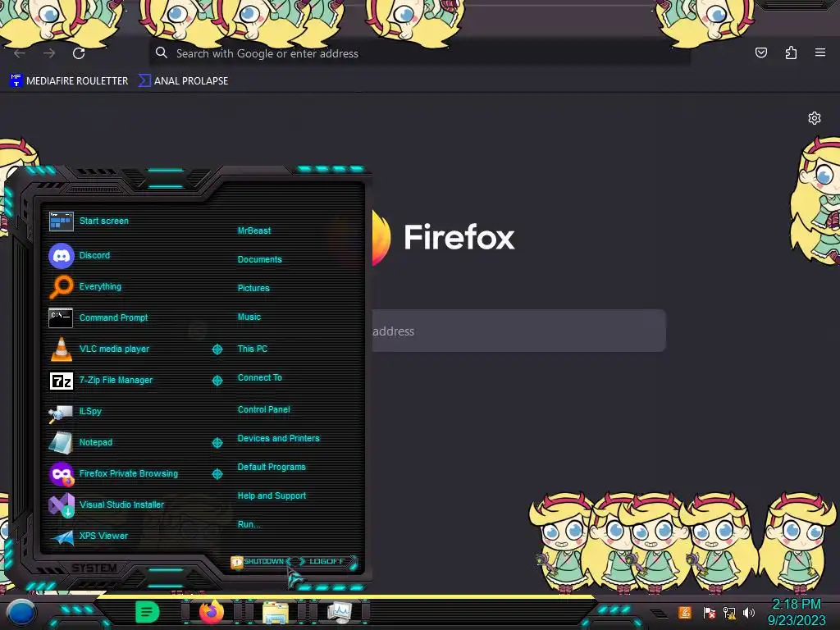Open Action Center flag tray icon

coord(710,612)
